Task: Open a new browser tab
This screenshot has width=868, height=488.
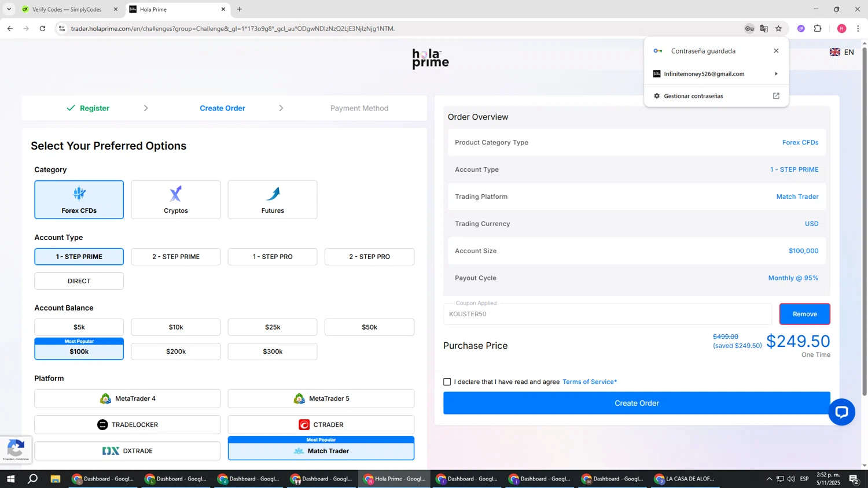Action: [240, 9]
